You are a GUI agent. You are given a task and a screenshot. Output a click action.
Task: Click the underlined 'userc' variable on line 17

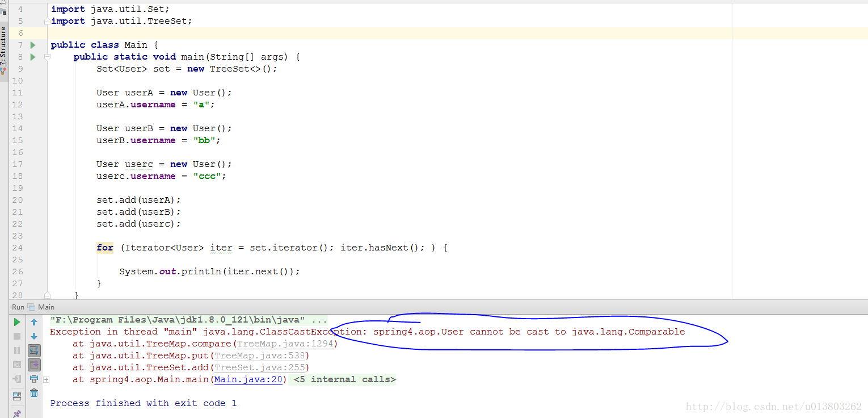coord(139,164)
